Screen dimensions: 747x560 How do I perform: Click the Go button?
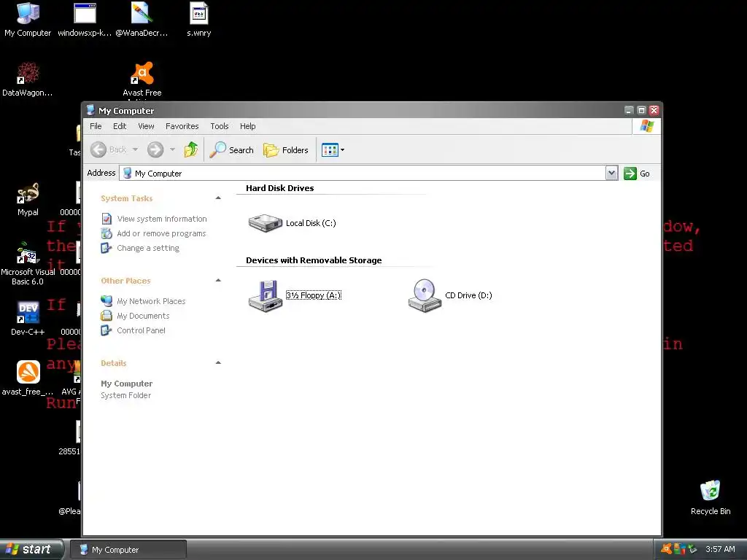(637, 174)
